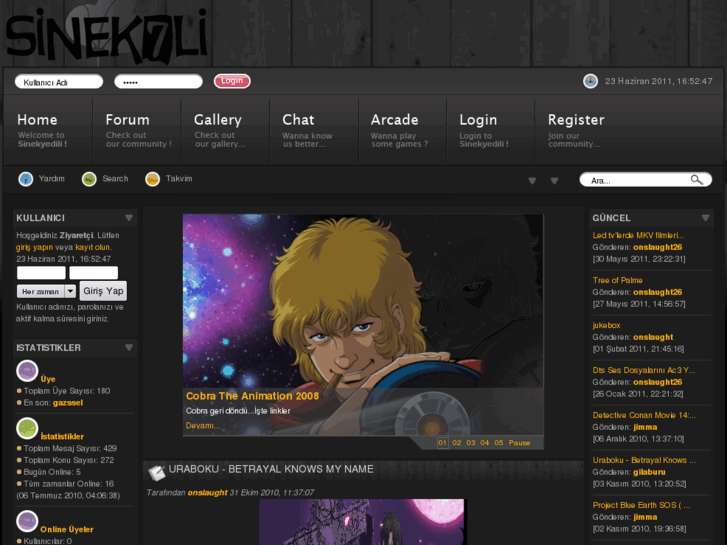Show slide 05 in the slideshow
The height and width of the screenshot is (545, 727).
pyautogui.click(x=498, y=443)
